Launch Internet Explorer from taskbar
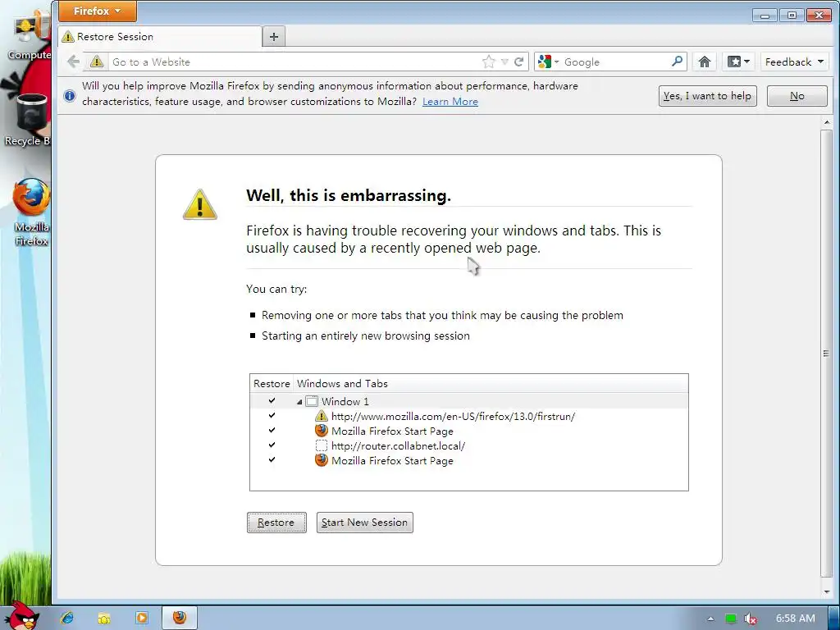 67,618
